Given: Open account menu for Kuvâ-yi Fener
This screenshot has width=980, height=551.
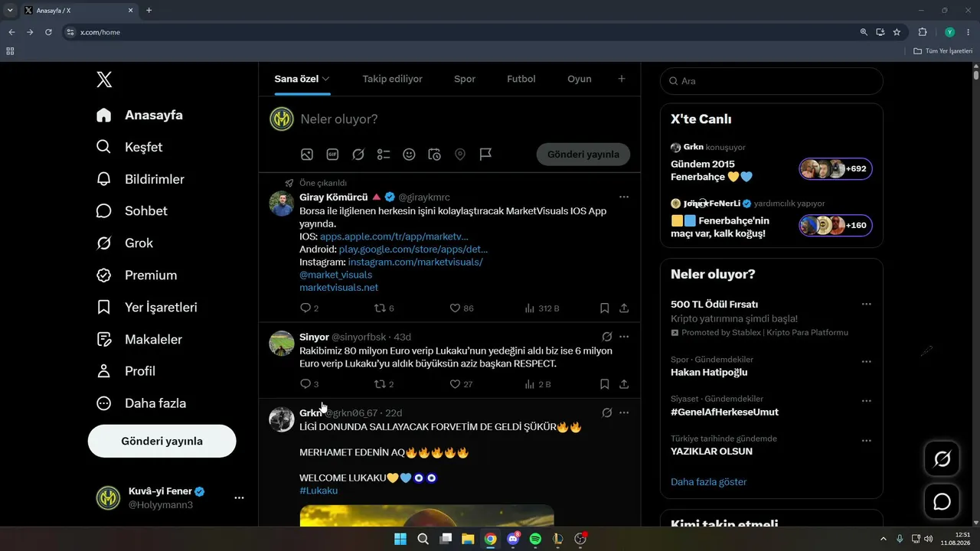Looking at the screenshot, I should [x=239, y=497].
